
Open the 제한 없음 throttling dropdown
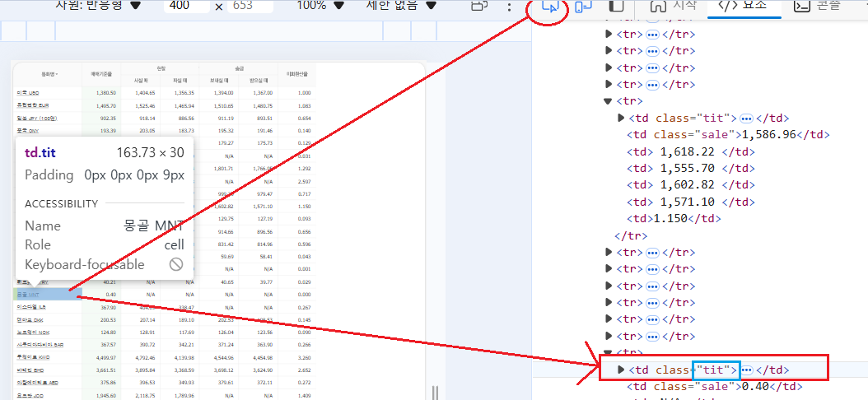coord(402,6)
